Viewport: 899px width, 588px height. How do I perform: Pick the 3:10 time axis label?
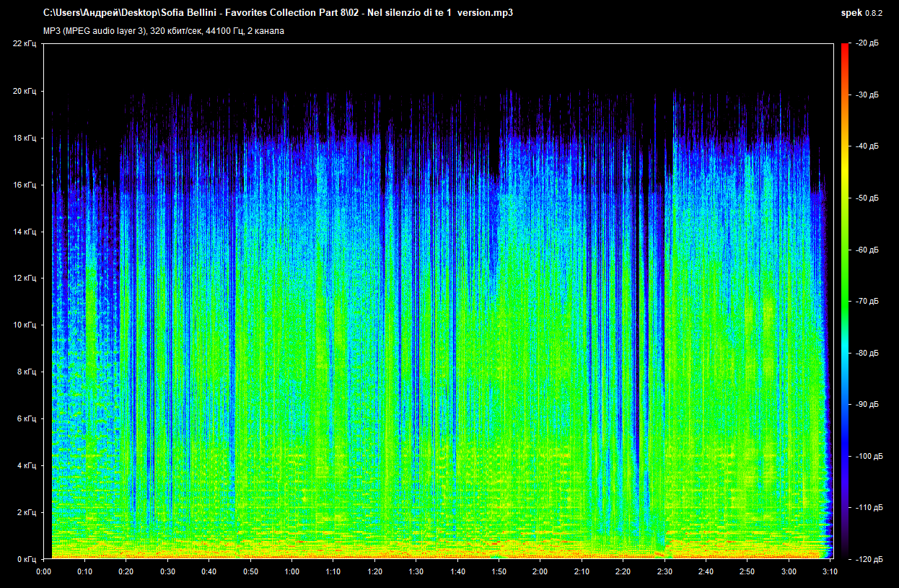[830, 571]
